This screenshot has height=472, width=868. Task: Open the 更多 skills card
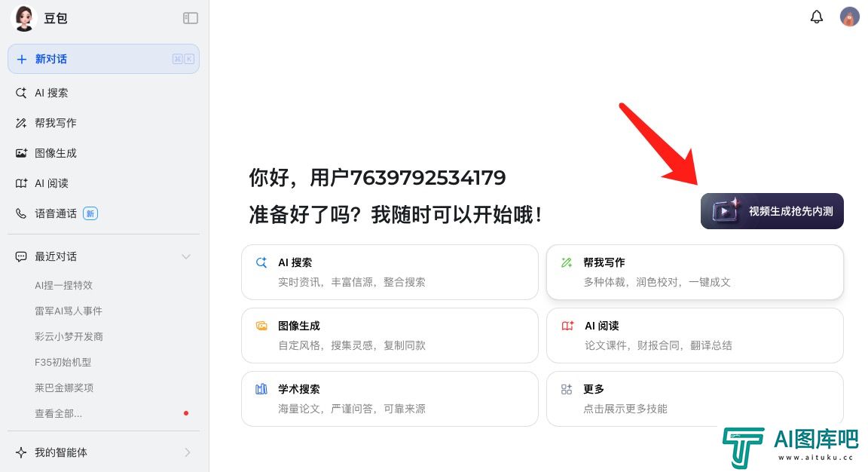(x=695, y=399)
